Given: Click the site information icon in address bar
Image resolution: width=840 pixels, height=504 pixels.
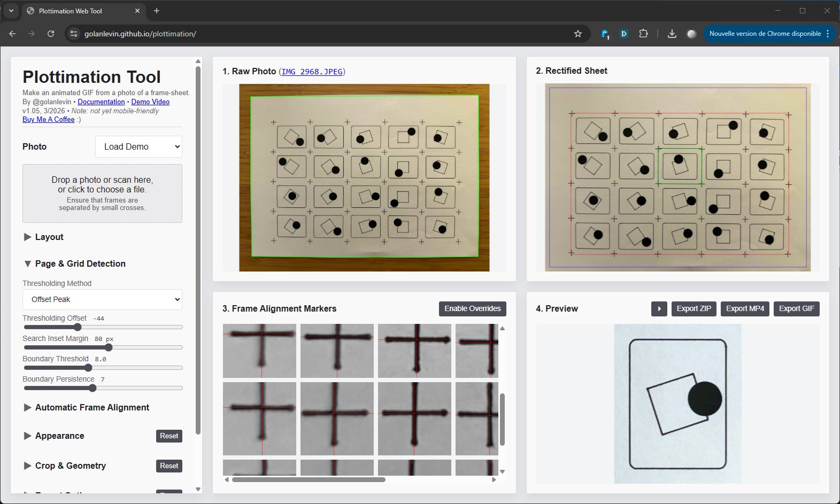Looking at the screenshot, I should (x=74, y=34).
